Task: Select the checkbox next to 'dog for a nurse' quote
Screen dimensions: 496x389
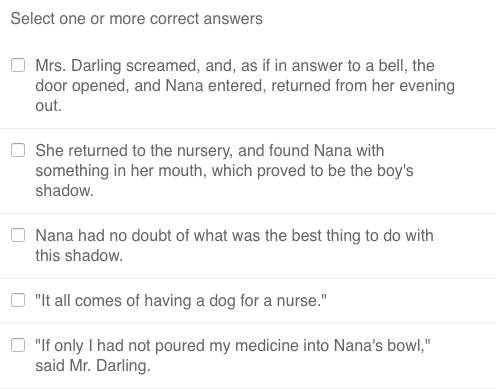Action: coord(18,300)
